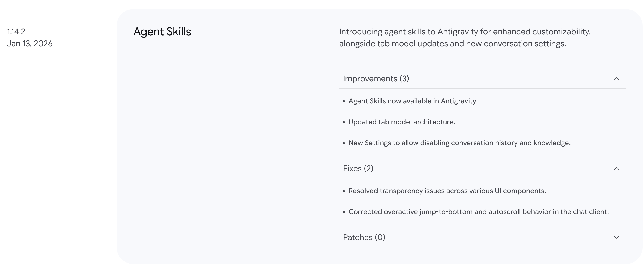Image resolution: width=644 pixels, height=268 pixels.
Task: Click the Improvements (3) header label
Action: click(376, 79)
